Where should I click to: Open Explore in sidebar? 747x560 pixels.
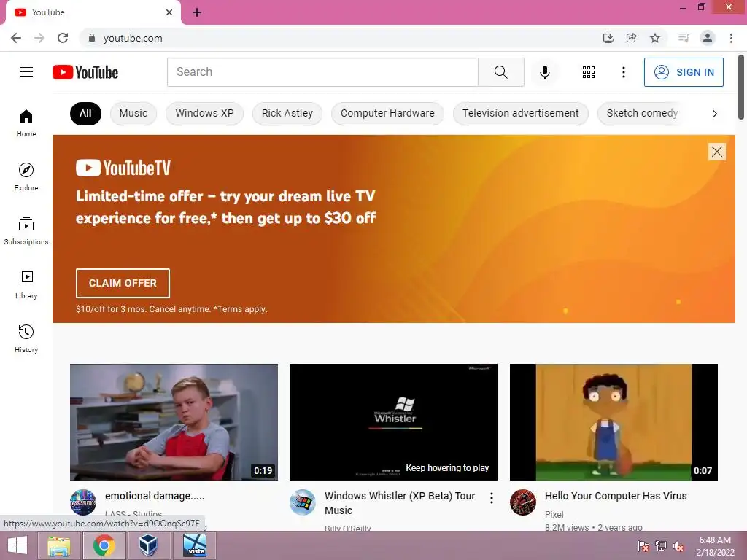(x=26, y=176)
